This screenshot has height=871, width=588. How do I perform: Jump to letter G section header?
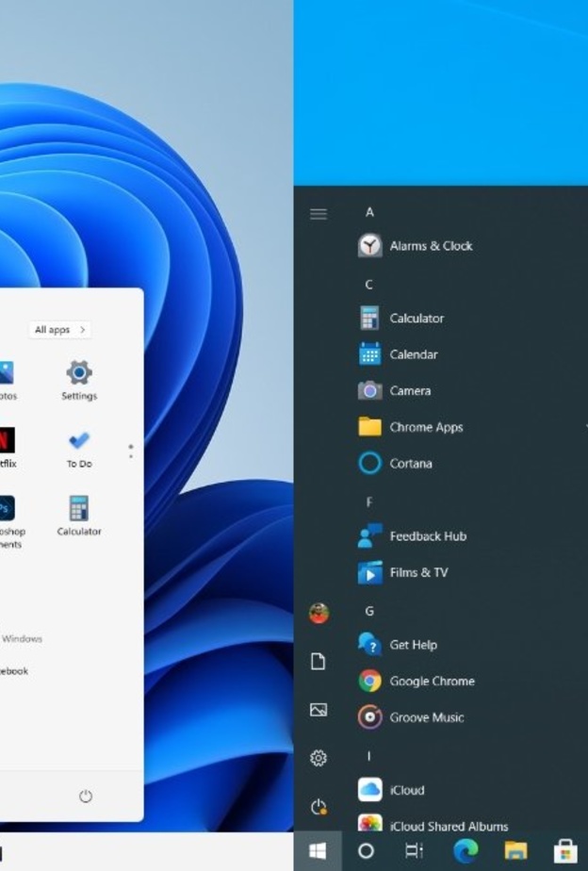[369, 611]
